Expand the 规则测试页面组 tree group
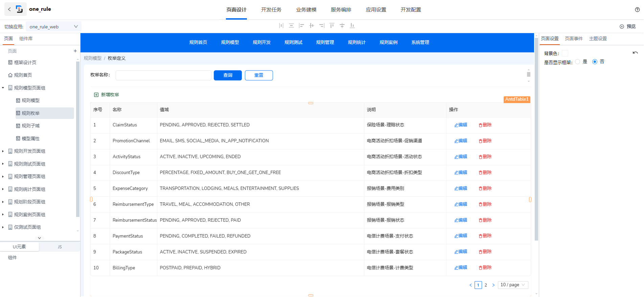The width and height of the screenshot is (644, 297). click(3, 164)
